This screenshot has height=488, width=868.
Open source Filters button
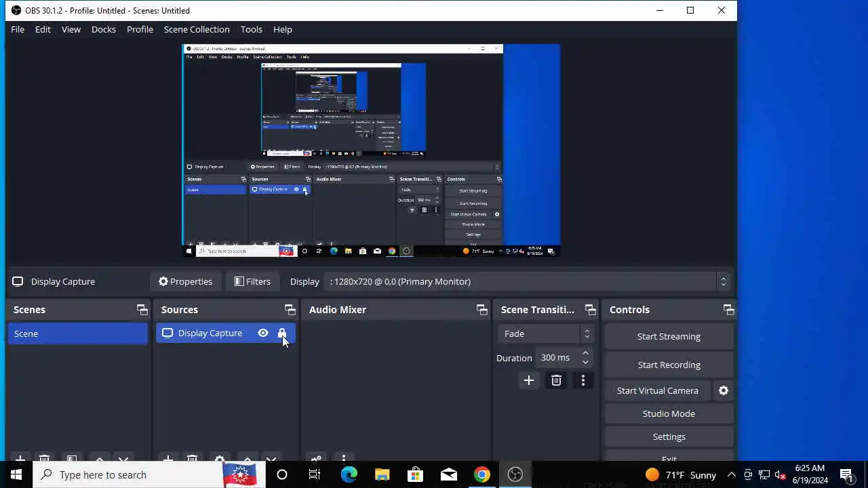click(252, 281)
